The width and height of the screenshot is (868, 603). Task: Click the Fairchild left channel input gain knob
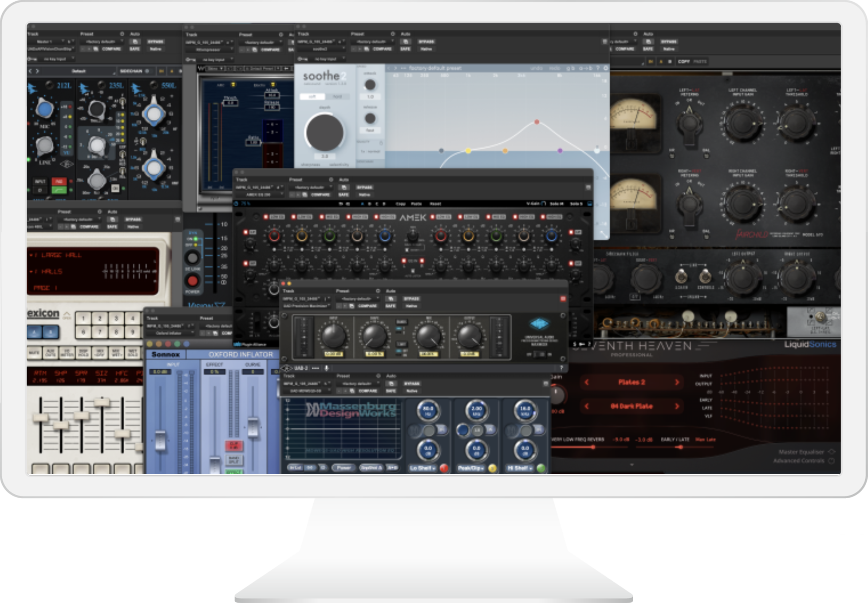point(742,123)
